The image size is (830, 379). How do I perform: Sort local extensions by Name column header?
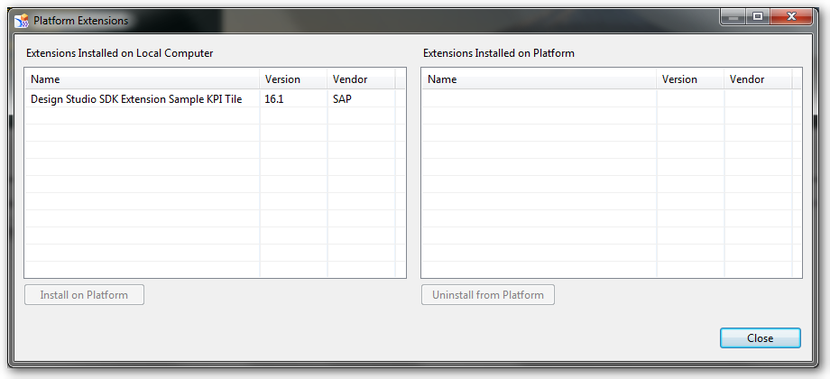coord(142,79)
